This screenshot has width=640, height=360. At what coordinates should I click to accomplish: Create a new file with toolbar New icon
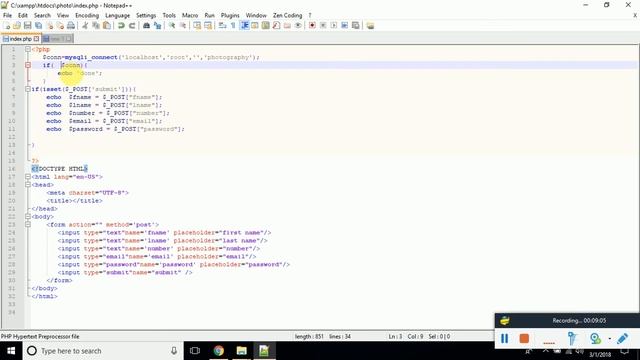click(x=7, y=26)
